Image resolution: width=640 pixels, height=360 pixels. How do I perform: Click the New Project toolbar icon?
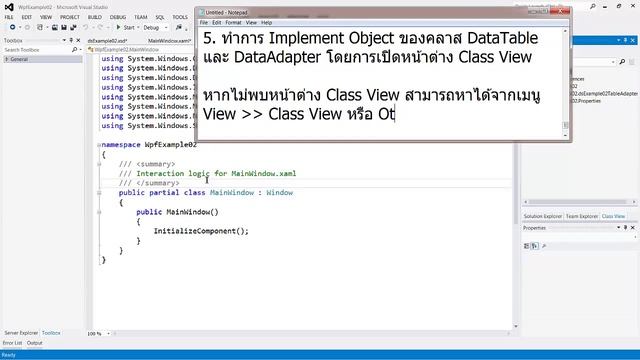coord(40,27)
